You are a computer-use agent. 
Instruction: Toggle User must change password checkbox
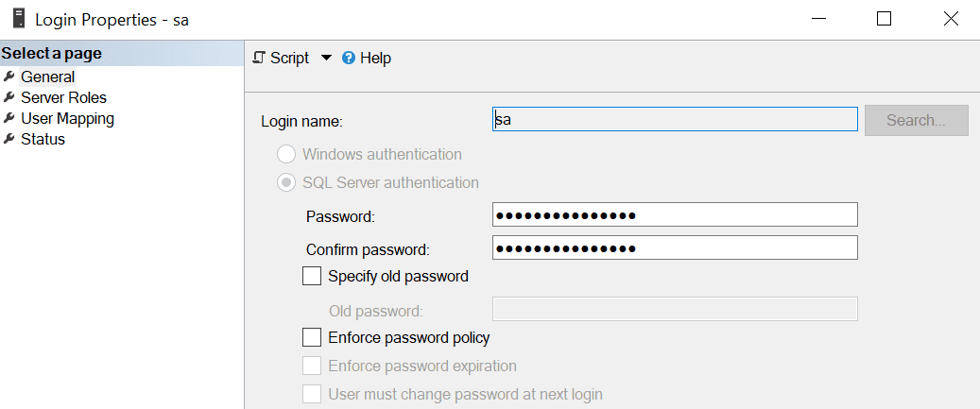click(311, 394)
